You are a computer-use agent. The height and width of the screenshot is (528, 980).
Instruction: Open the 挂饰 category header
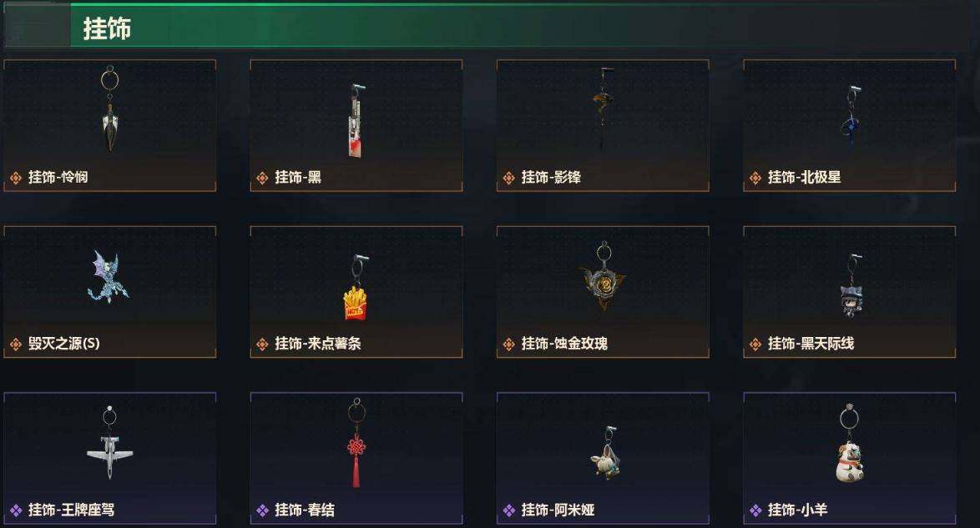(107, 28)
